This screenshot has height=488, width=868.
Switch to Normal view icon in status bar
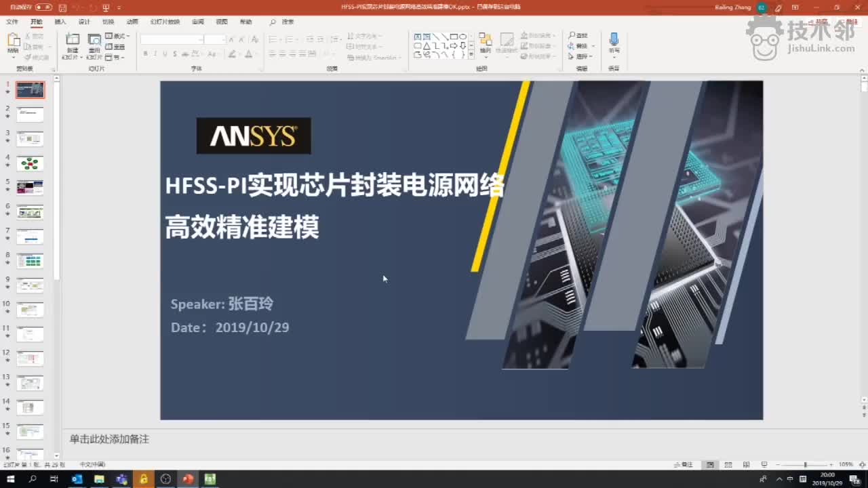(x=710, y=464)
